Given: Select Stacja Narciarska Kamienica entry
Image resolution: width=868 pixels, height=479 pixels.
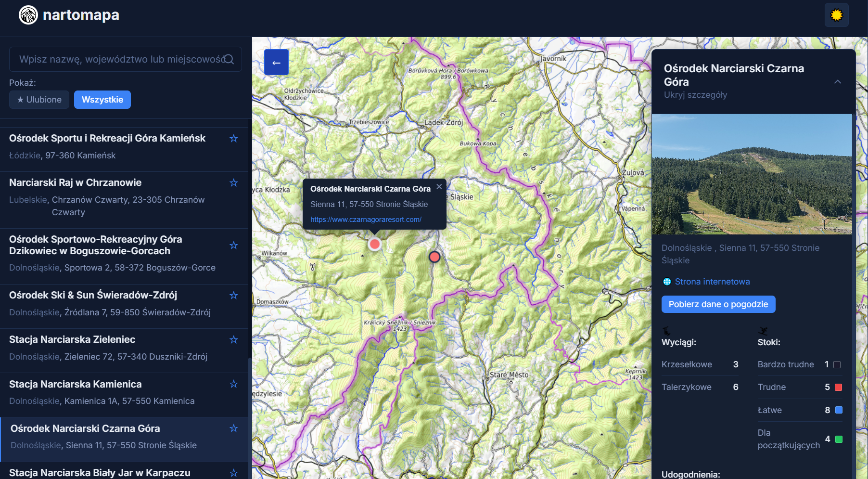Looking at the screenshot, I should click(x=124, y=395).
